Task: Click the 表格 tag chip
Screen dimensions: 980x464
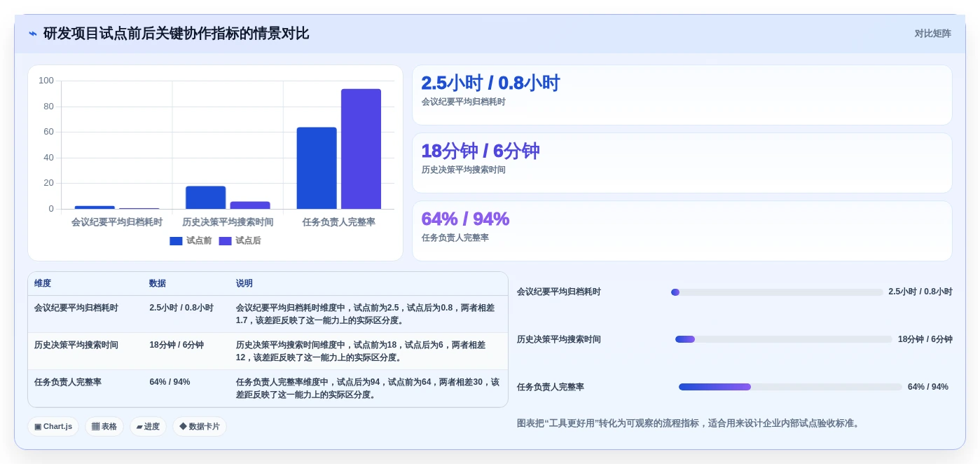Action: (x=104, y=426)
